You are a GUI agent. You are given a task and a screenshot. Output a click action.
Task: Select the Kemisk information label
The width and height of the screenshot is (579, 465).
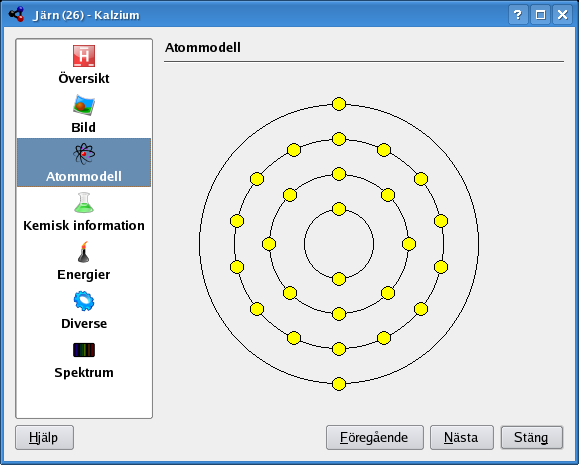coord(84,226)
